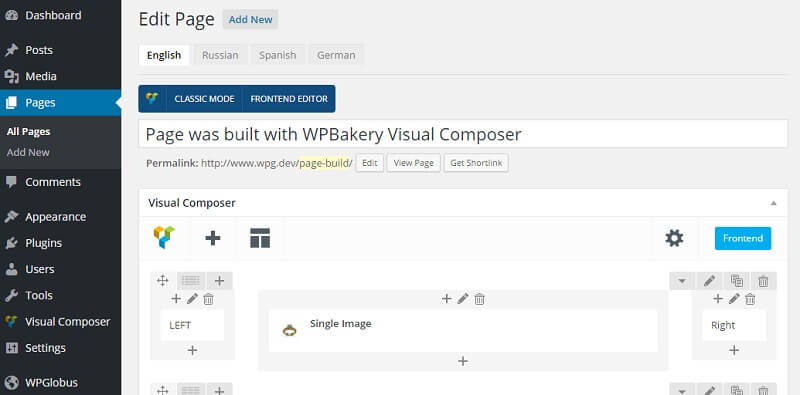The image size is (800, 395).
Task: Click the pencil above Single Image column
Action: tap(463, 299)
